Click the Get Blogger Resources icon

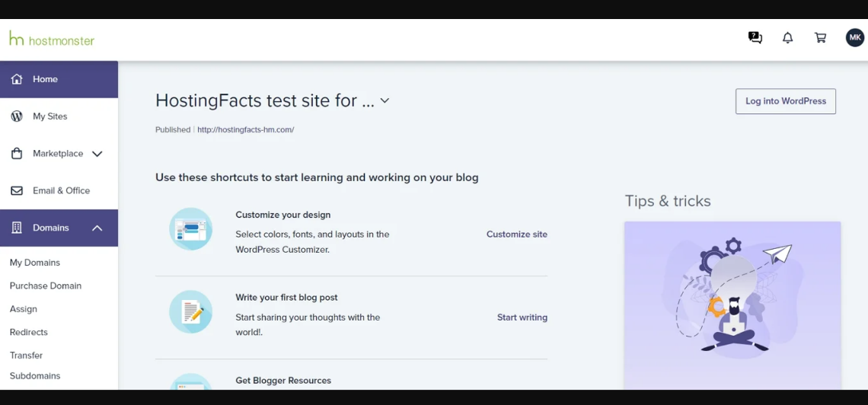[x=191, y=381]
